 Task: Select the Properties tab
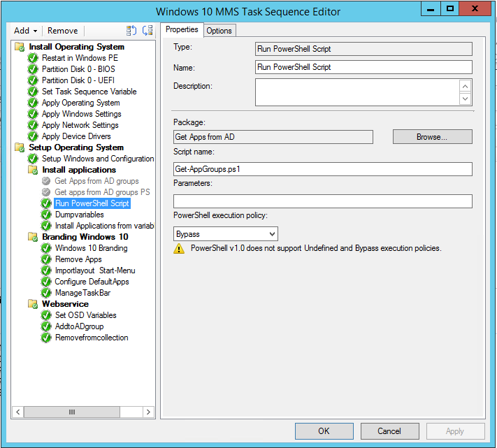(x=182, y=30)
